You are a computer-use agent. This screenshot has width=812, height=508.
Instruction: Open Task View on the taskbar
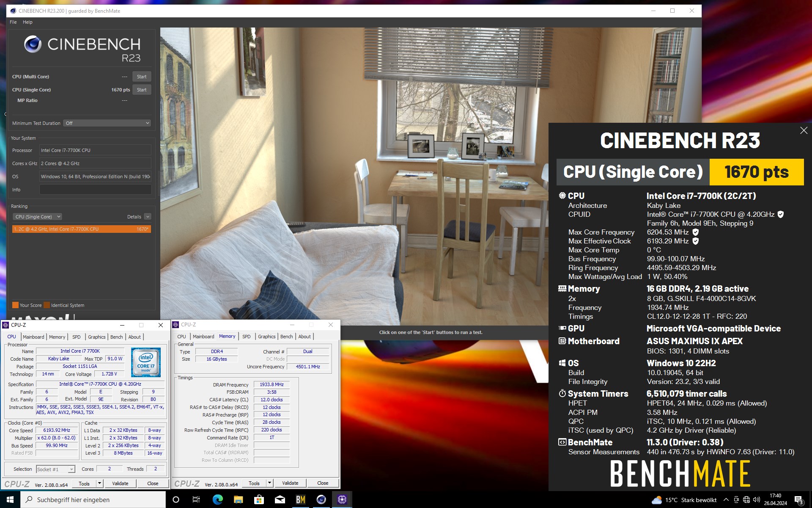click(196, 500)
